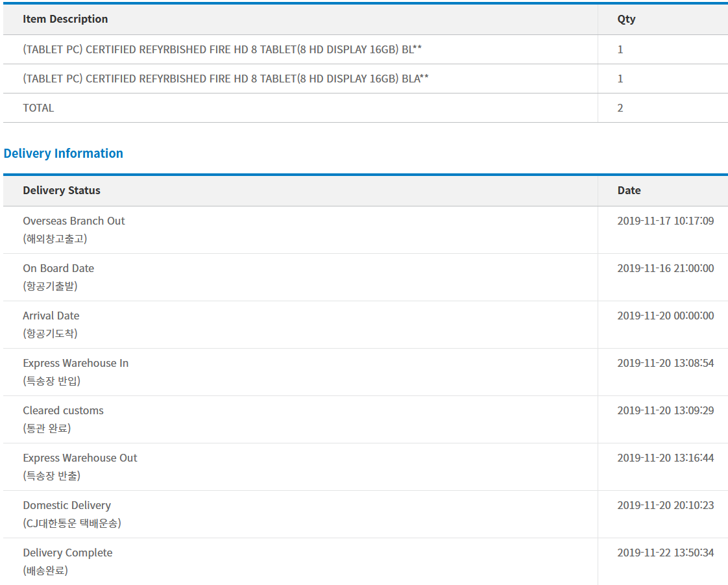Select the 'TOTAL' row label
This screenshot has width=728, height=585.
pyautogui.click(x=38, y=108)
